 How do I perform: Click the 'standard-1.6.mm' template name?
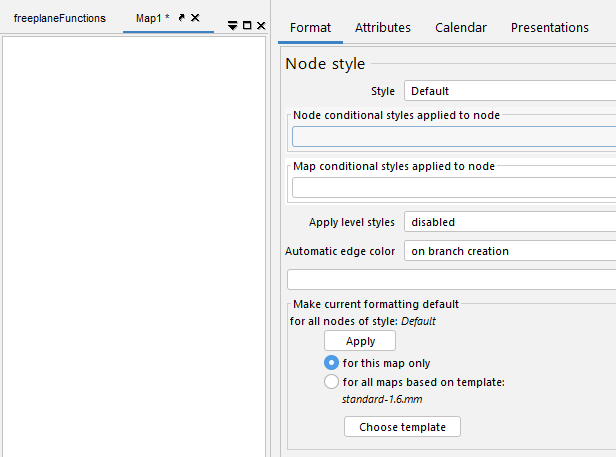point(382,399)
